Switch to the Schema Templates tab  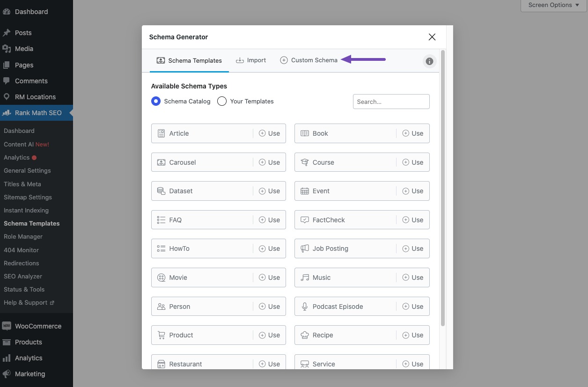(189, 60)
